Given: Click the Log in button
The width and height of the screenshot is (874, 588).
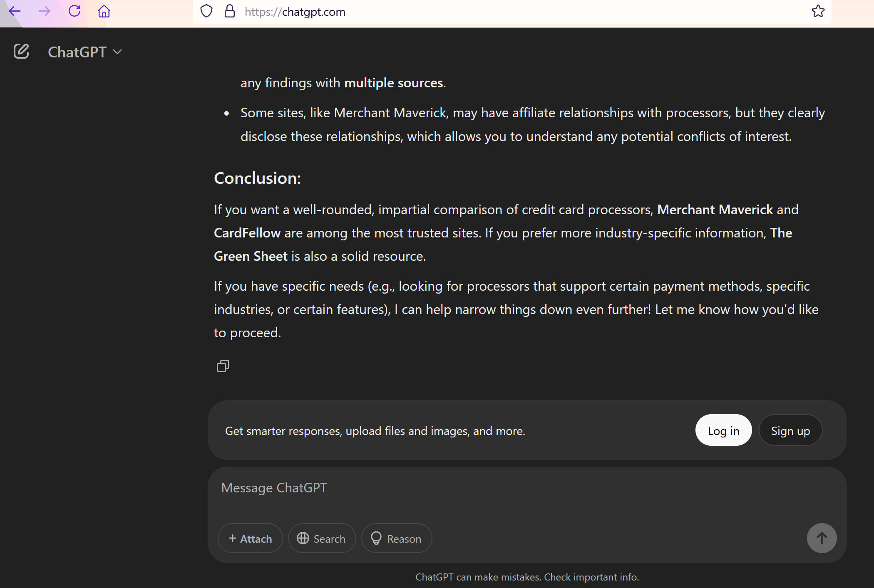Looking at the screenshot, I should coord(723,430).
